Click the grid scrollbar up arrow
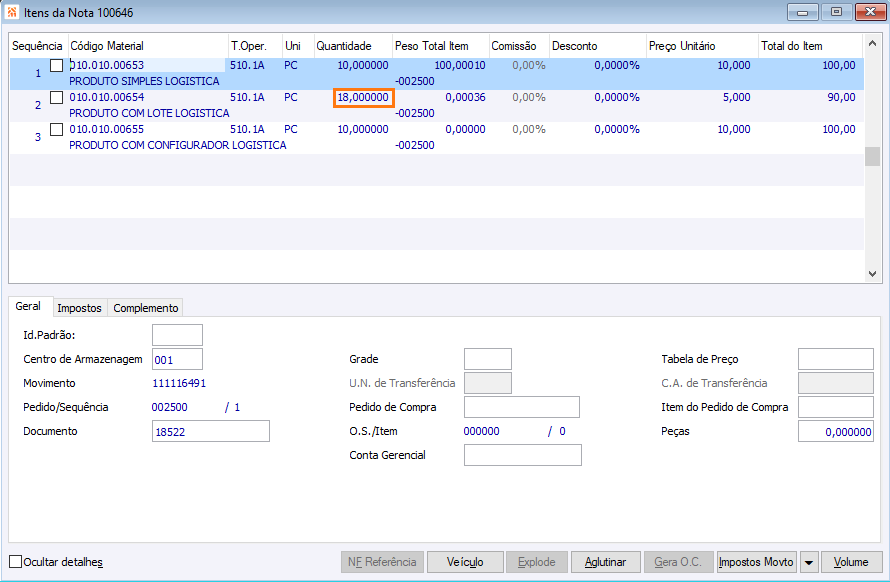Viewport: 890px width, 582px height. coord(872,43)
